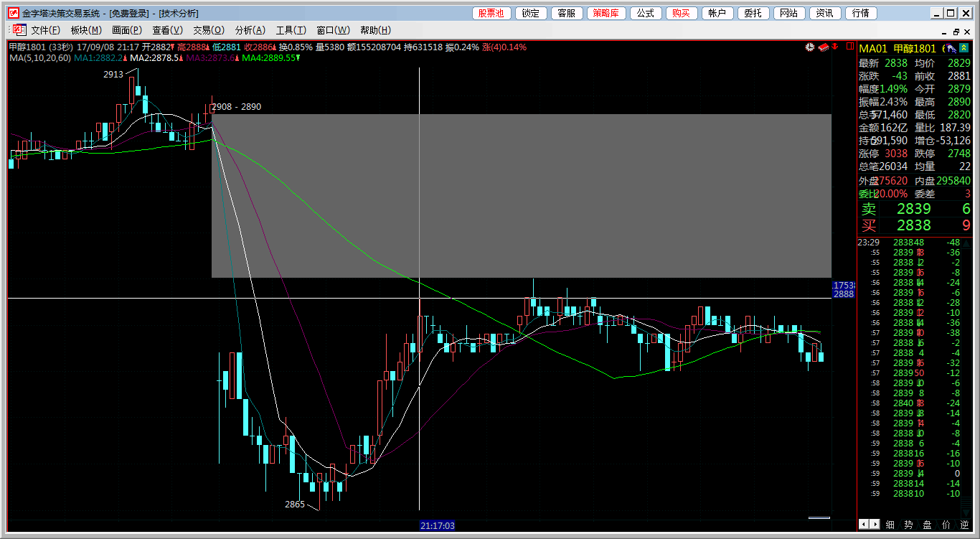
Task: Open the 画面(P) menu
Action: pos(127,30)
